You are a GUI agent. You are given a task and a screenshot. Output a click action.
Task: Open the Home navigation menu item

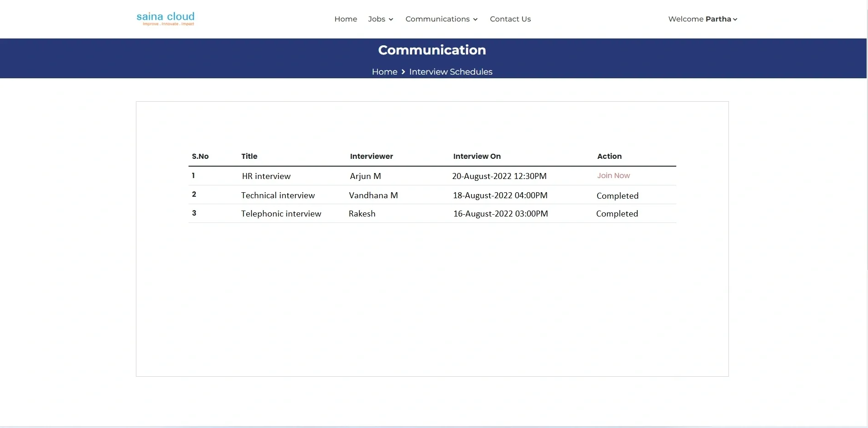coord(345,19)
